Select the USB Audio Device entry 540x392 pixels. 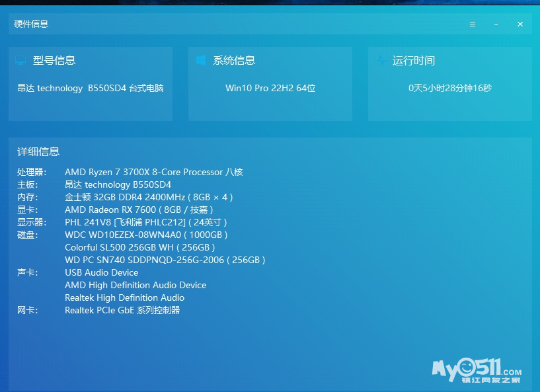tap(101, 272)
